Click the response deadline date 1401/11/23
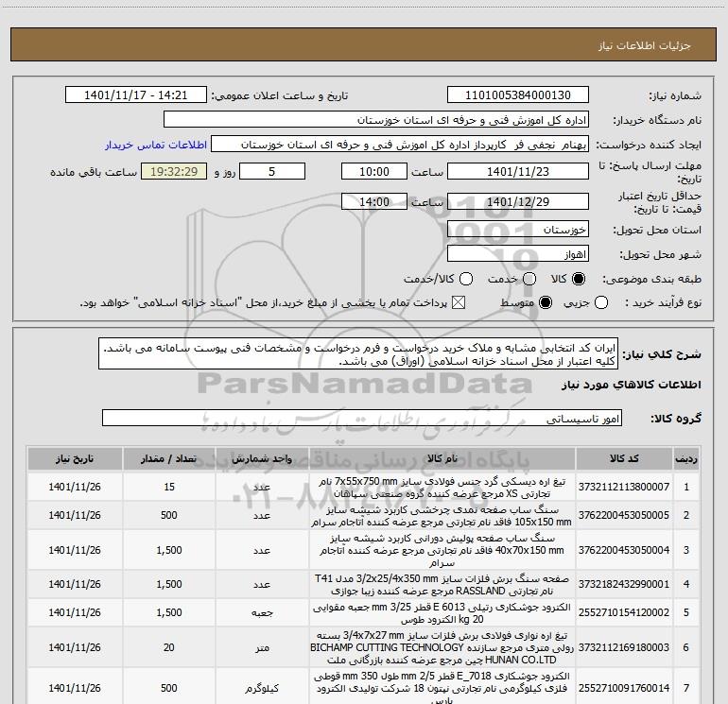 coord(518,171)
